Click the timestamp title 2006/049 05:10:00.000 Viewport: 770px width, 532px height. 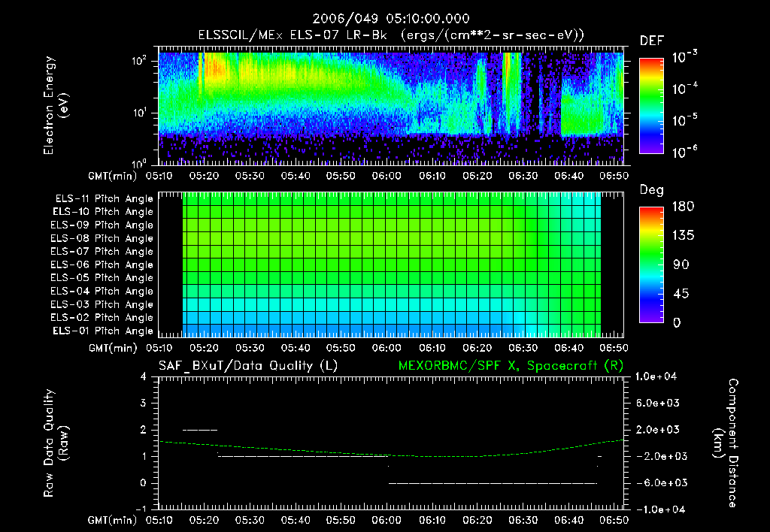coord(391,19)
